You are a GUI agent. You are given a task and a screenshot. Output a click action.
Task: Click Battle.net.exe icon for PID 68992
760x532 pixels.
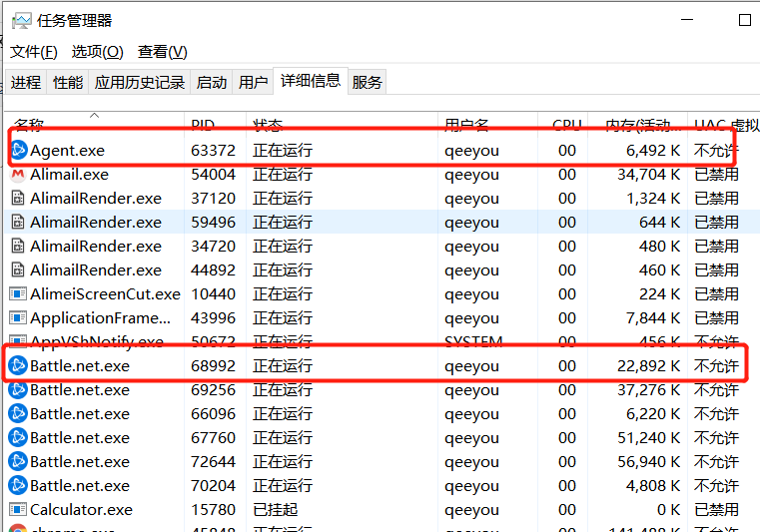pyautogui.click(x=18, y=365)
